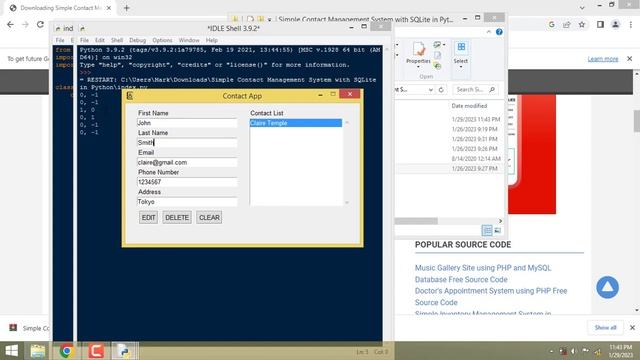The width and height of the screenshot is (640, 360).
Task: Click Show all in Chrome downloads bar
Action: coord(605,328)
